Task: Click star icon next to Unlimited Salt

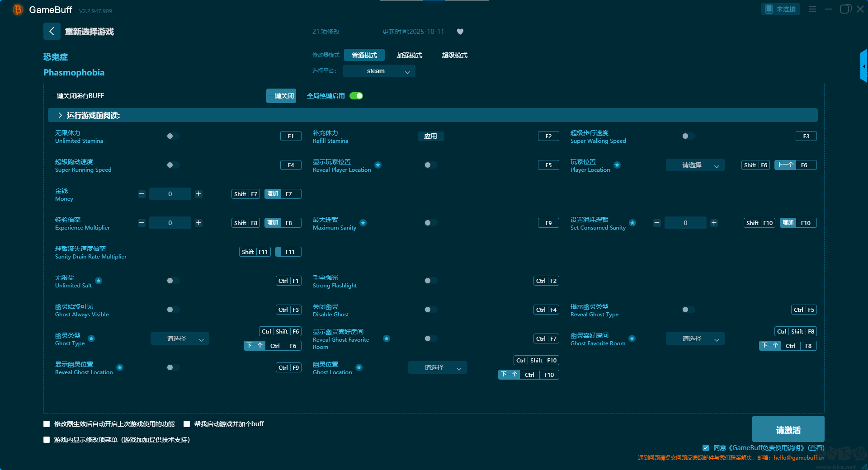Action: coord(99,281)
